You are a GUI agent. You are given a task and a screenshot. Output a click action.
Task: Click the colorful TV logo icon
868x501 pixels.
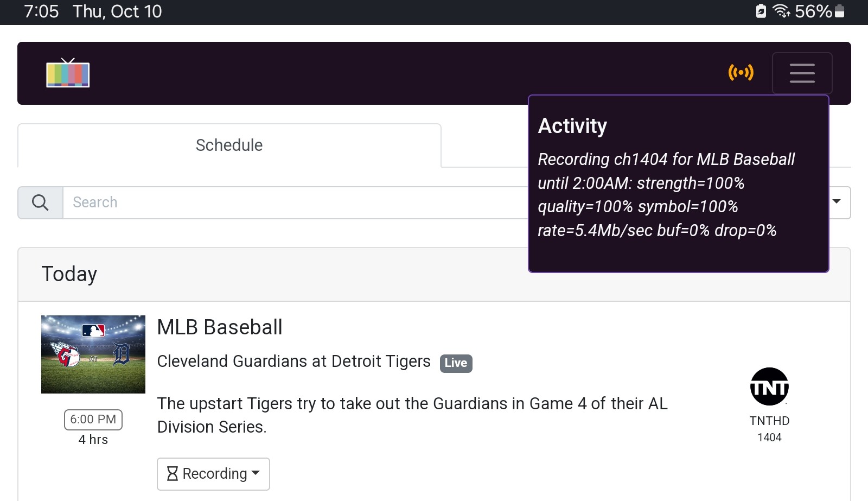pyautogui.click(x=68, y=73)
